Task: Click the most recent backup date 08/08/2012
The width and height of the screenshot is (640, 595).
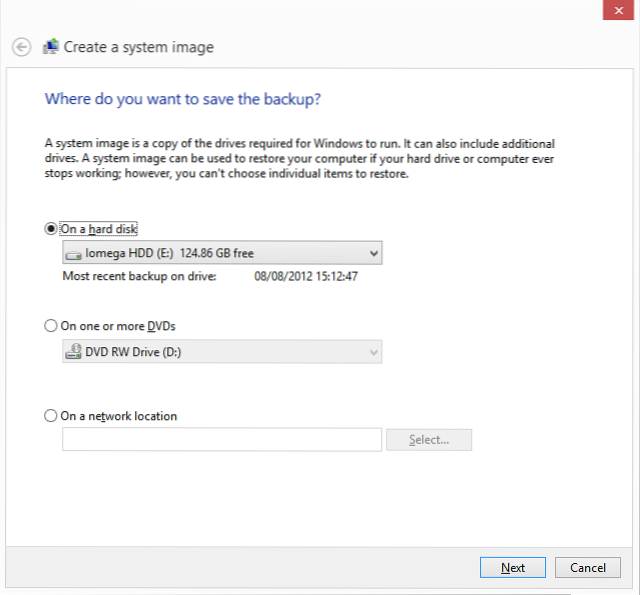Action: click(306, 276)
